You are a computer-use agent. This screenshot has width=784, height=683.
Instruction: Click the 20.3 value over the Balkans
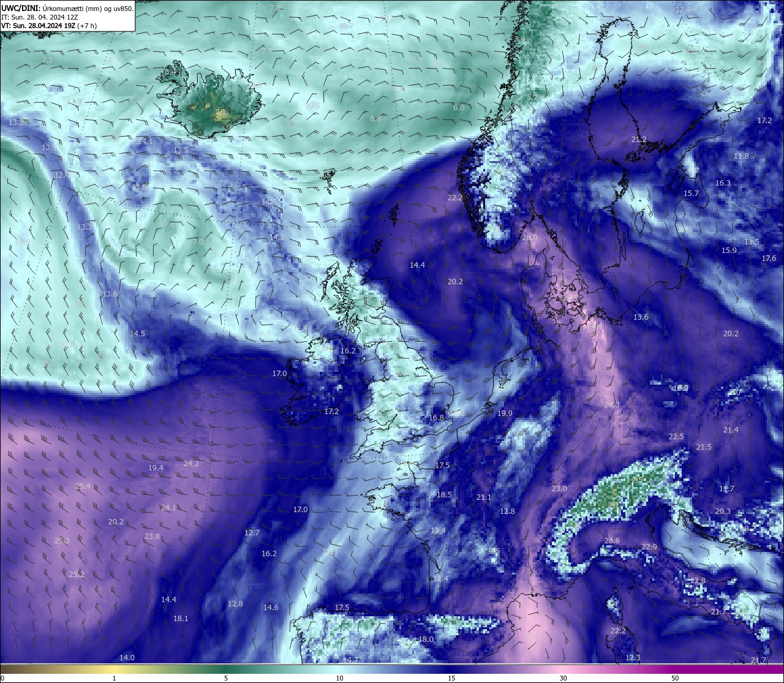click(723, 511)
